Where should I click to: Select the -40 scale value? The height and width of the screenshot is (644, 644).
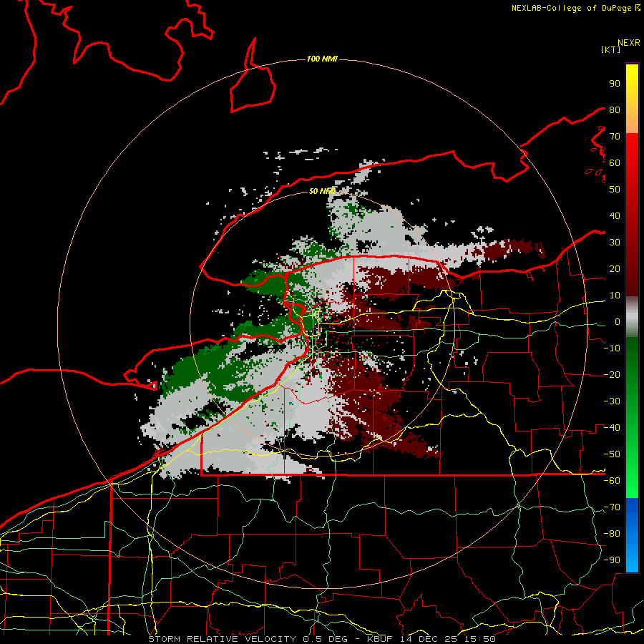[612, 428]
